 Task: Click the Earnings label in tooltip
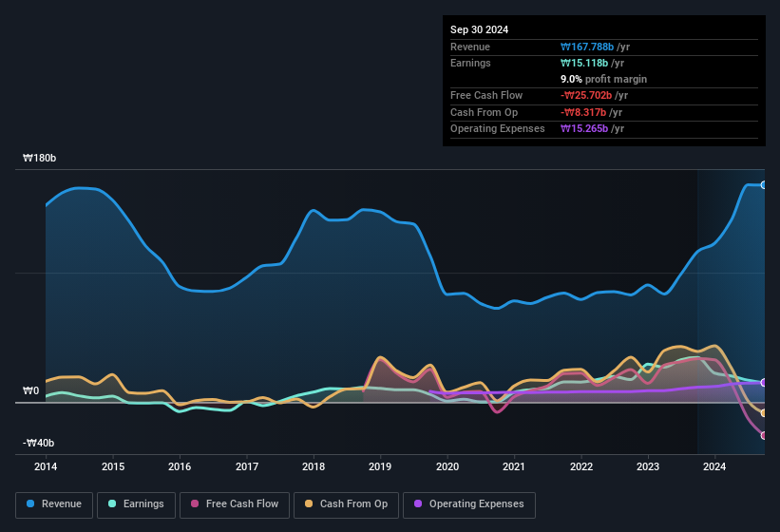coord(470,63)
